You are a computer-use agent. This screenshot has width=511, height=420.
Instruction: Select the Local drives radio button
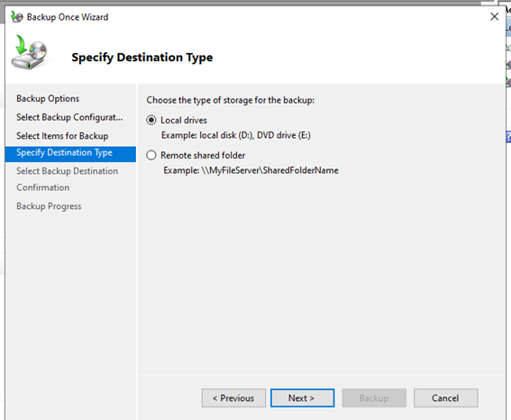tap(151, 120)
